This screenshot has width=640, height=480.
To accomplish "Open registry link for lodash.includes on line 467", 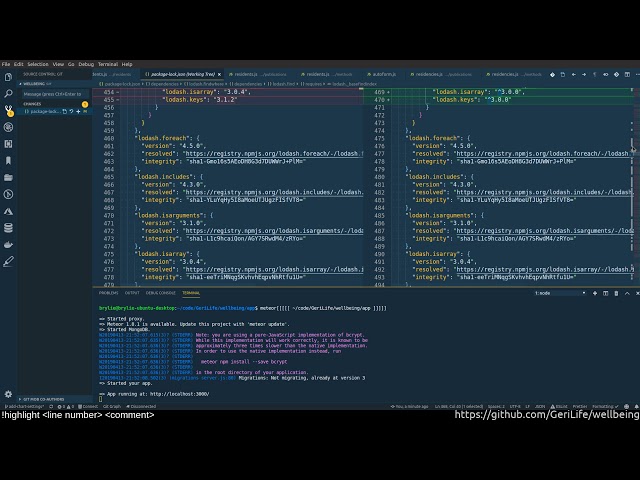I will point(274,192).
